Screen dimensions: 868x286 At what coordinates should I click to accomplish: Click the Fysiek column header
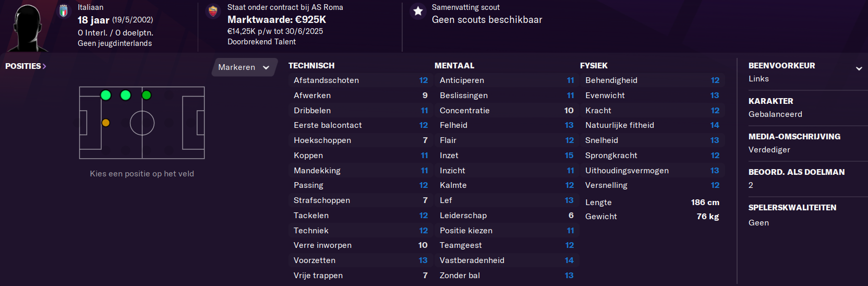click(x=594, y=66)
